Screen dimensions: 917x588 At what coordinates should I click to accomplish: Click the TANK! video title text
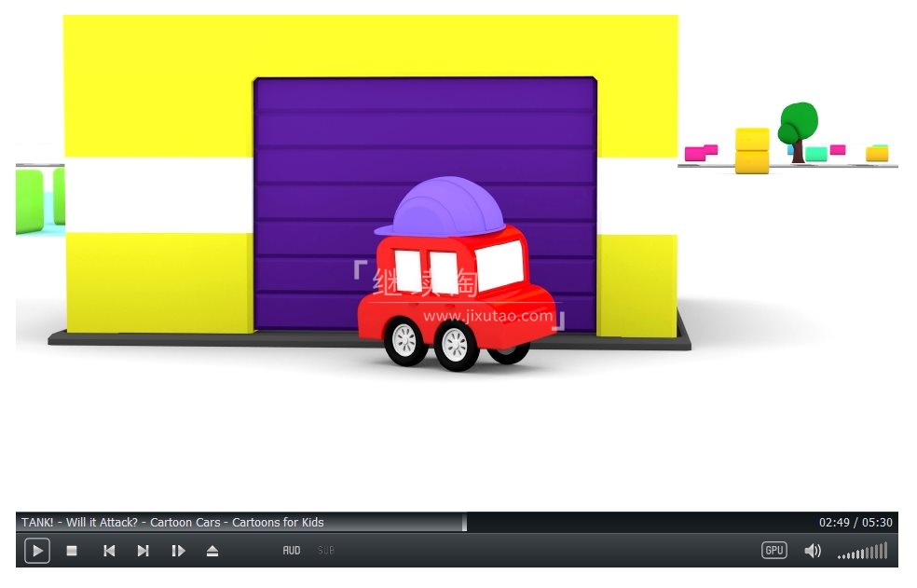173,523
